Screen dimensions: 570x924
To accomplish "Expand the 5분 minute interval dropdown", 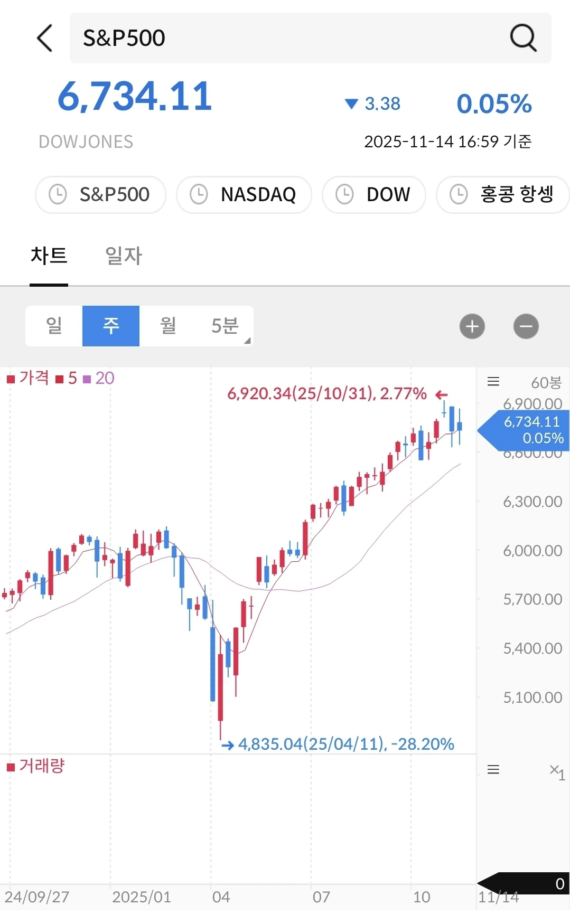I will pos(225,326).
